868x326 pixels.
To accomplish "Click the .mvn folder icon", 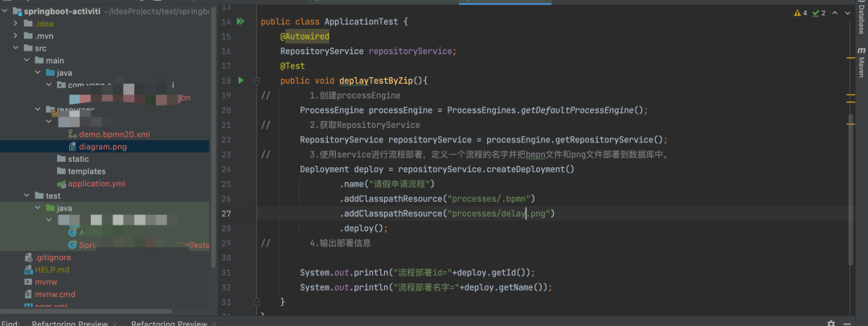I will click(28, 36).
